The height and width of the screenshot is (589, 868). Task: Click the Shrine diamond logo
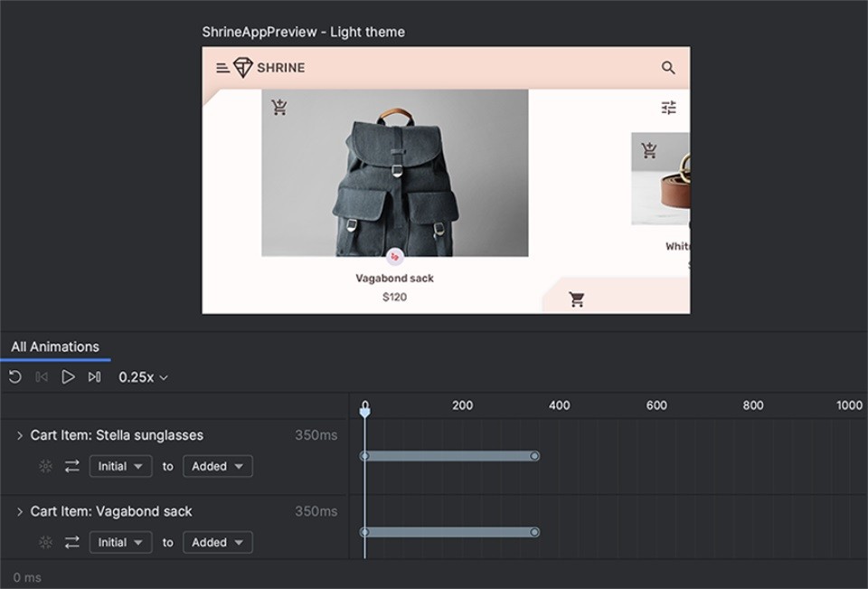pyautogui.click(x=242, y=68)
